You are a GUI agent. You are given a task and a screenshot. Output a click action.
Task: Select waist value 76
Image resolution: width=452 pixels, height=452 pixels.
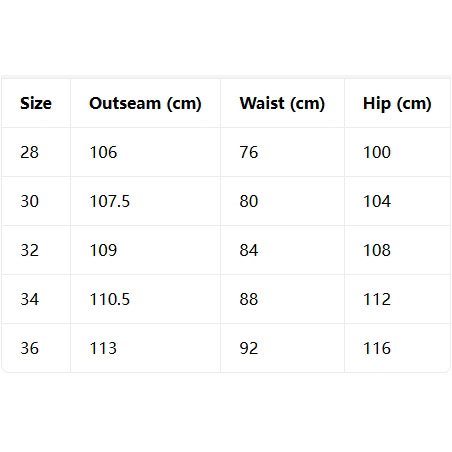click(249, 152)
